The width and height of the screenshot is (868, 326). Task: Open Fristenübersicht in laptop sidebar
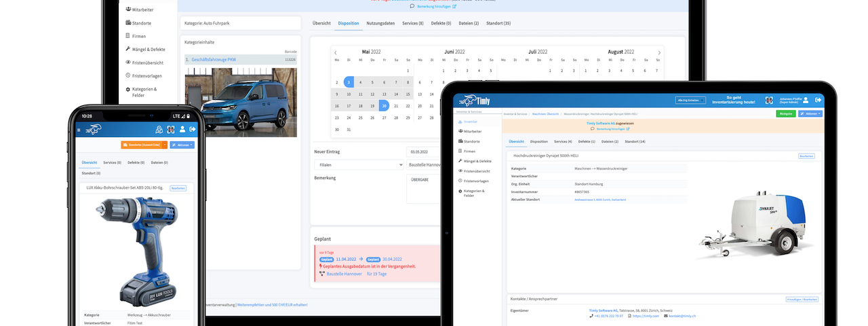(144, 62)
